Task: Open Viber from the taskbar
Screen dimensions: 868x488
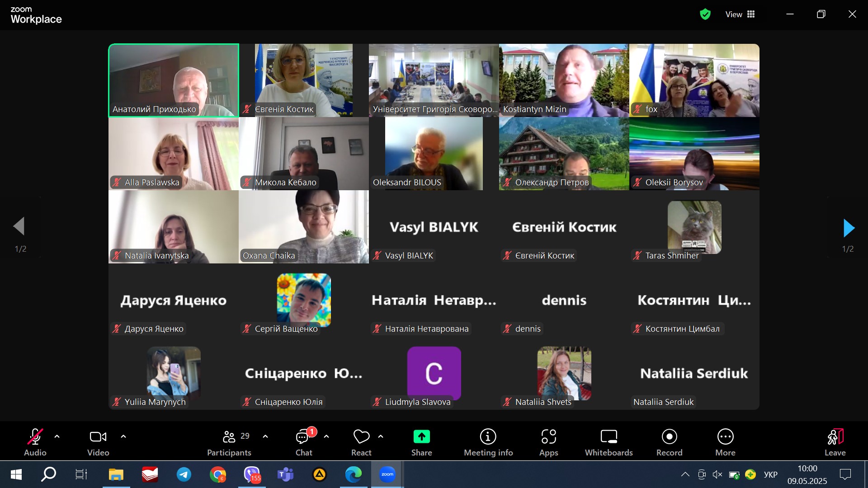Action: 252,474
